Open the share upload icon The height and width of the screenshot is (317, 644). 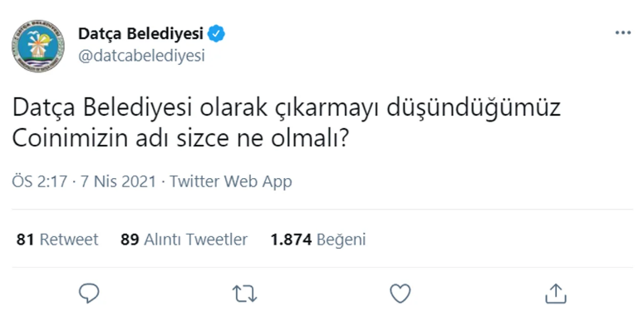pos(556,294)
